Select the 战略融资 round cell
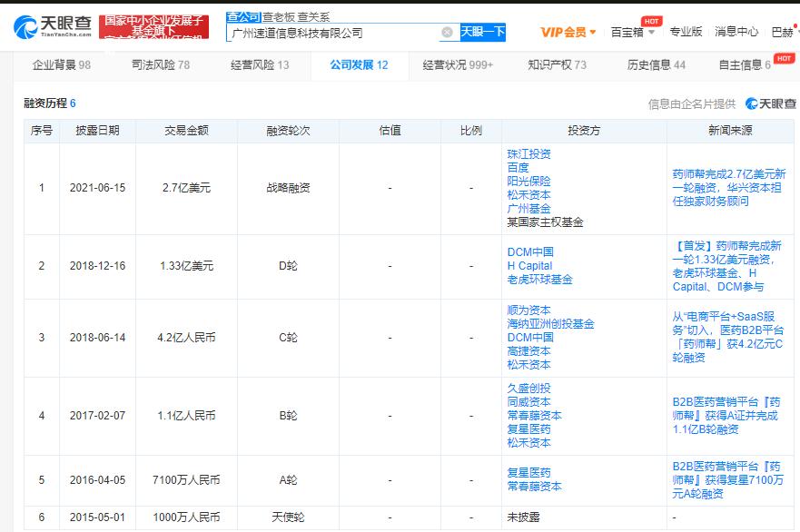This screenshot has height=532, width=800. 288,188
